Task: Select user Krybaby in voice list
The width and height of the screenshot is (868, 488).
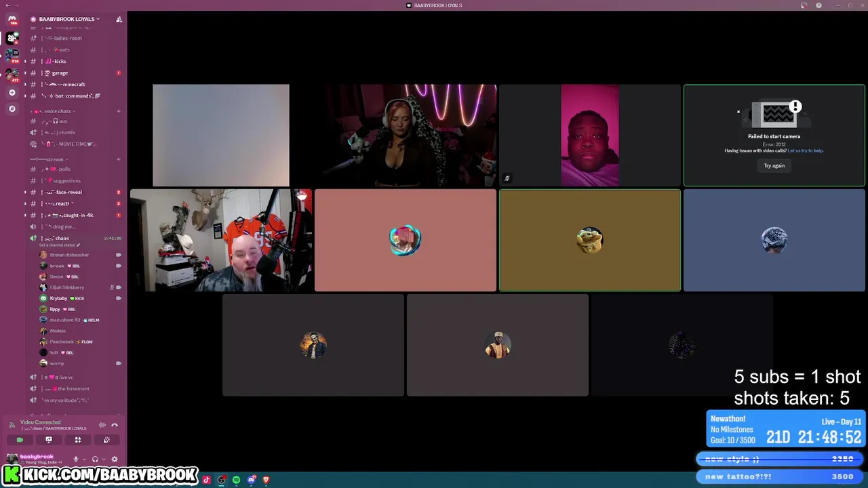Action: (80, 298)
